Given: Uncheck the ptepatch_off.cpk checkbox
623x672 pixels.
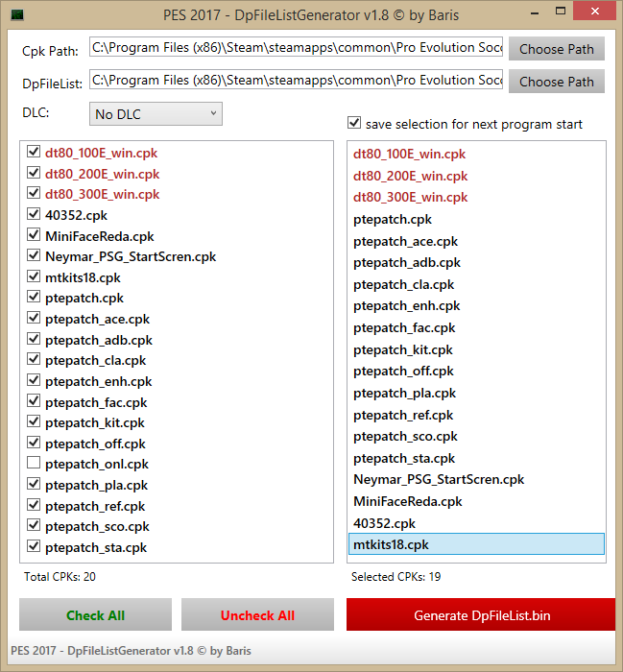Looking at the screenshot, I should coord(34,443).
